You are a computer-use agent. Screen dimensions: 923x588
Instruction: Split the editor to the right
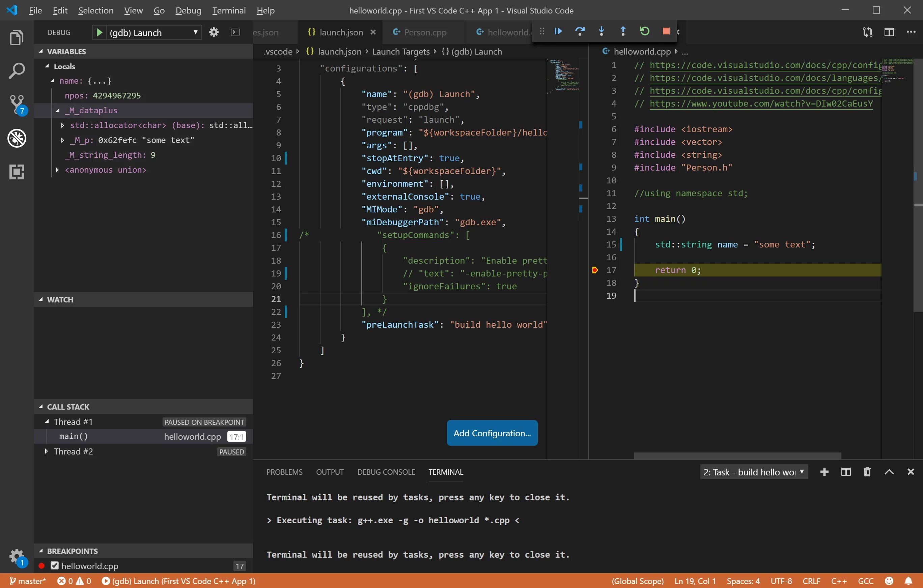tap(889, 32)
